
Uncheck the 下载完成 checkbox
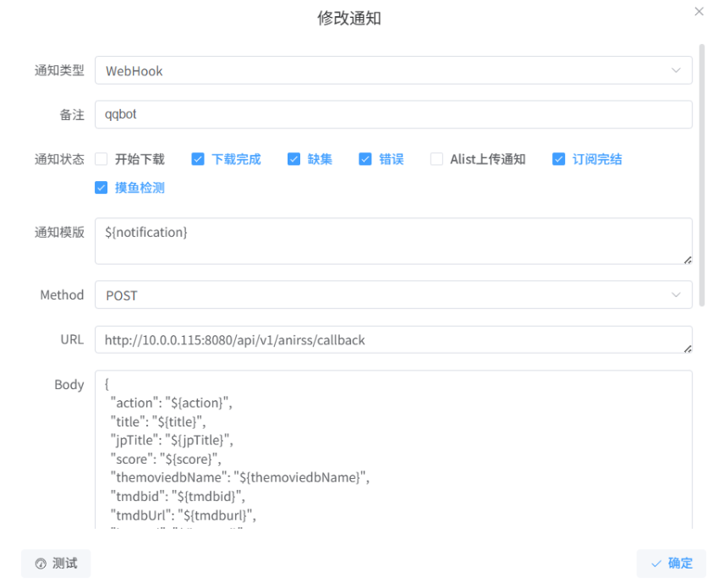tap(198, 159)
